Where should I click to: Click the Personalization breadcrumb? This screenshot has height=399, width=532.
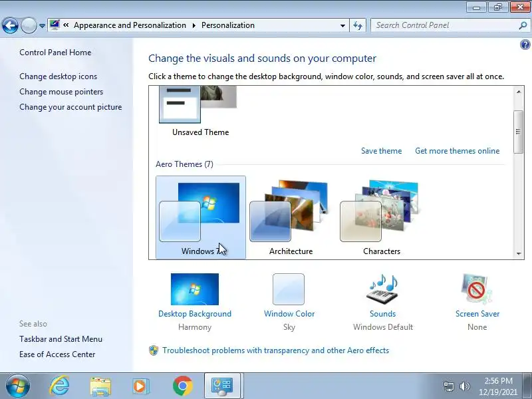[x=227, y=25]
